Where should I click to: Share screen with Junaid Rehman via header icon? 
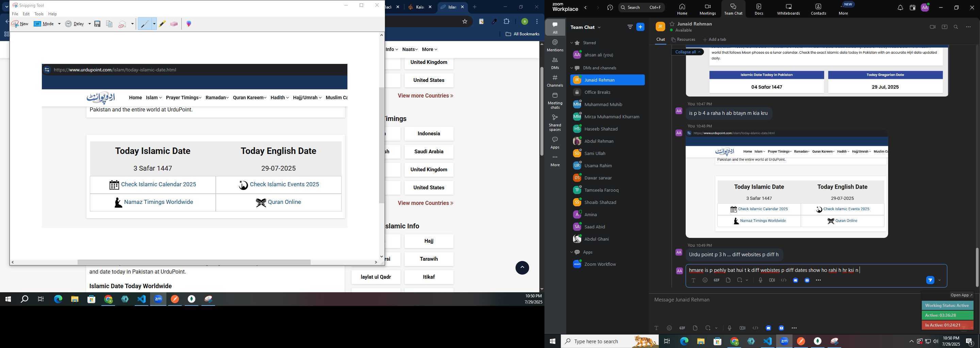tap(944, 27)
